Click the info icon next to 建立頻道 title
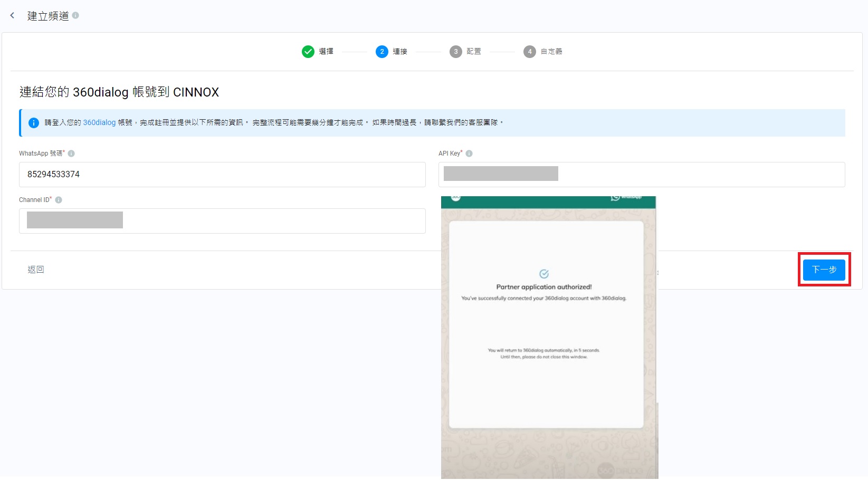This screenshot has height=480, width=868. [x=75, y=16]
